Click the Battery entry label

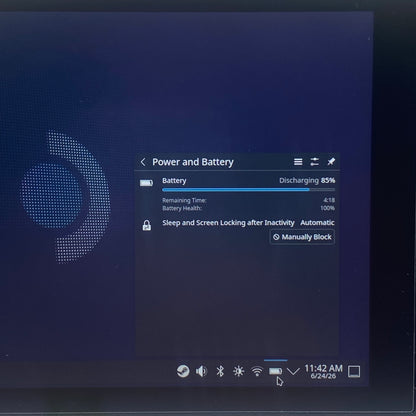(x=174, y=181)
